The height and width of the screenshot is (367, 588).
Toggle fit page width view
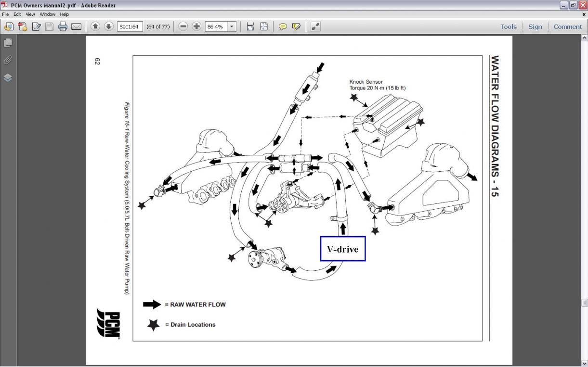tap(249, 26)
